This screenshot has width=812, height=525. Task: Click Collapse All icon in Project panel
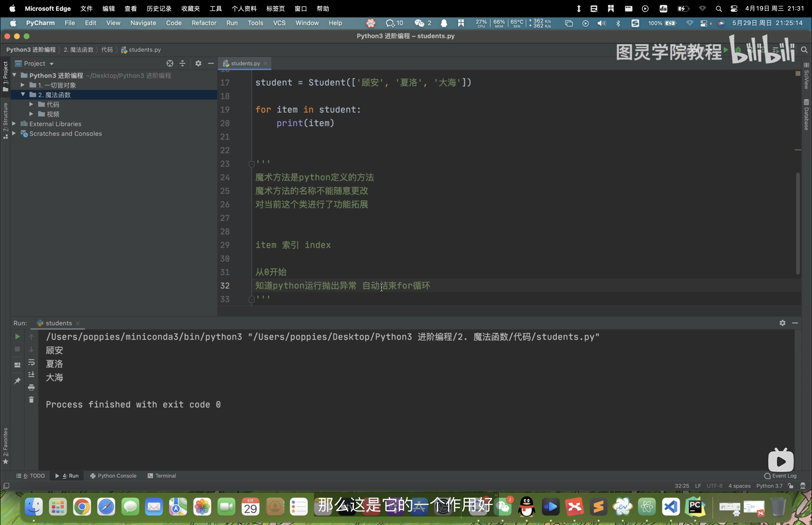(183, 63)
